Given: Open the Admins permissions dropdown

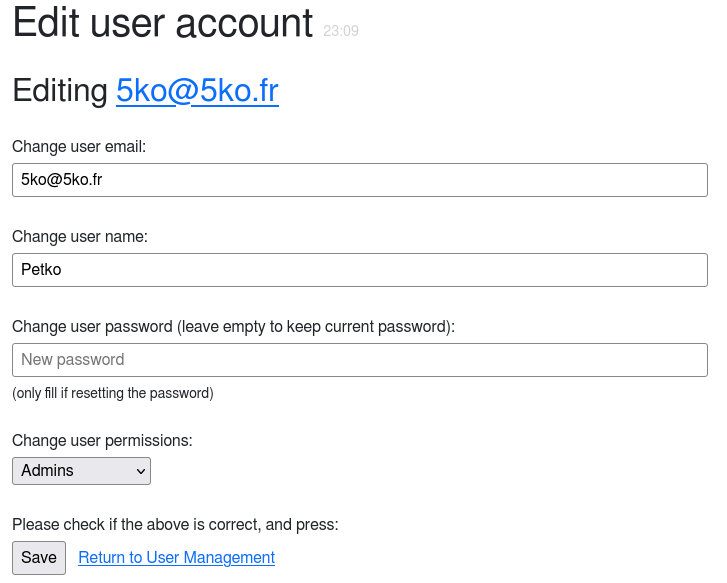Looking at the screenshot, I should [x=81, y=471].
